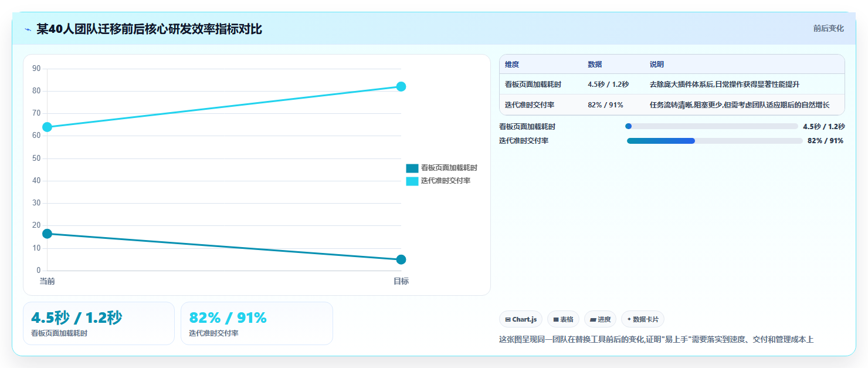The image size is (868, 368).
Task: Click table cell 4.5秒 / 1.2秒
Action: [x=608, y=85]
